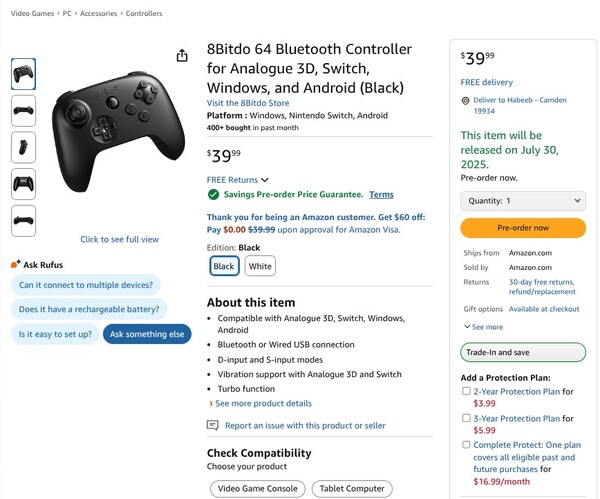
Task: Select the first controller thumbnail image
Action: [x=23, y=73]
